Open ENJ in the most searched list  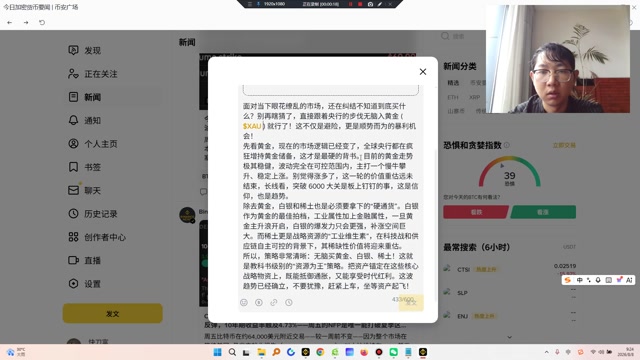pos(509,316)
